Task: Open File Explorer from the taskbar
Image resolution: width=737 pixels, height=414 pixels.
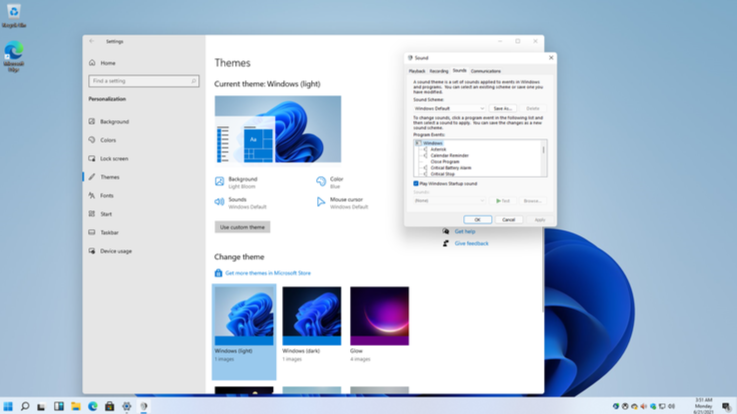Action: (x=76, y=406)
